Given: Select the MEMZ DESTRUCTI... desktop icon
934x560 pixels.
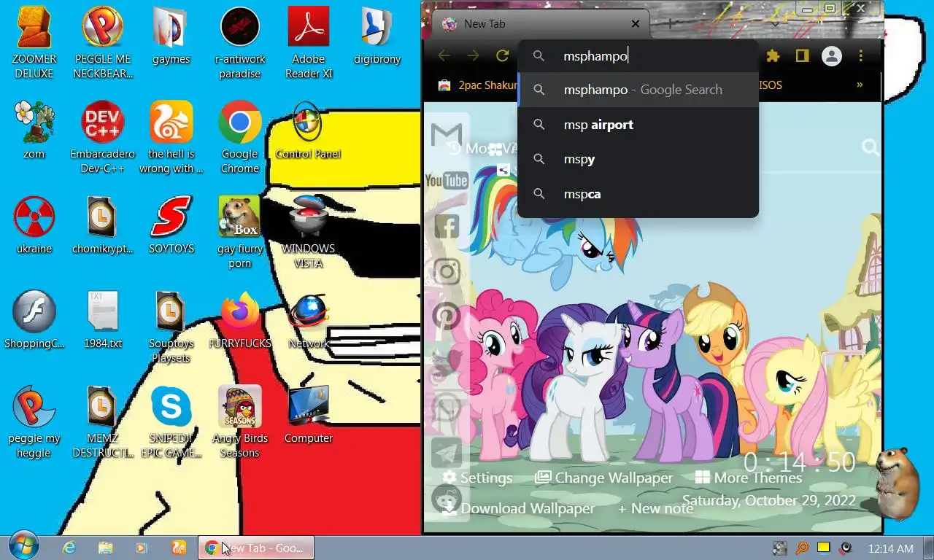Looking at the screenshot, I should [x=103, y=422].
